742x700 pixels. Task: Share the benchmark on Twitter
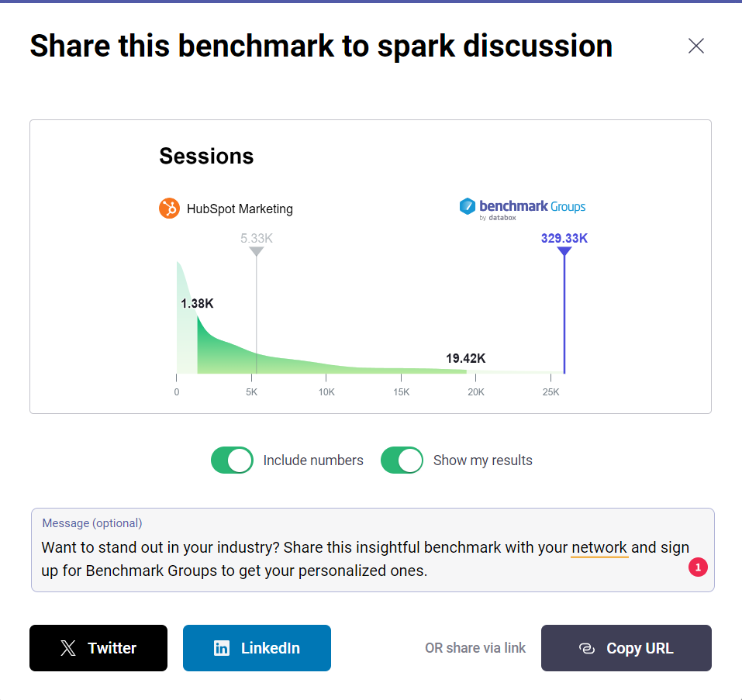(98, 648)
